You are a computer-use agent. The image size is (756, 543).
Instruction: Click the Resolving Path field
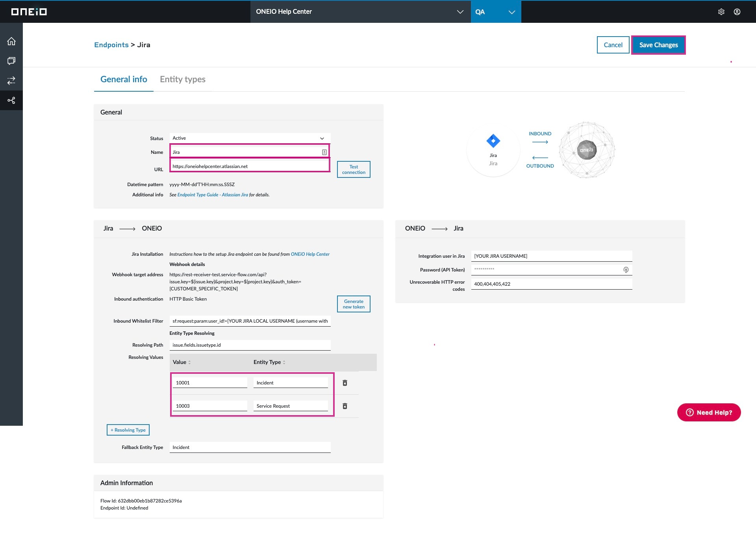click(x=250, y=345)
